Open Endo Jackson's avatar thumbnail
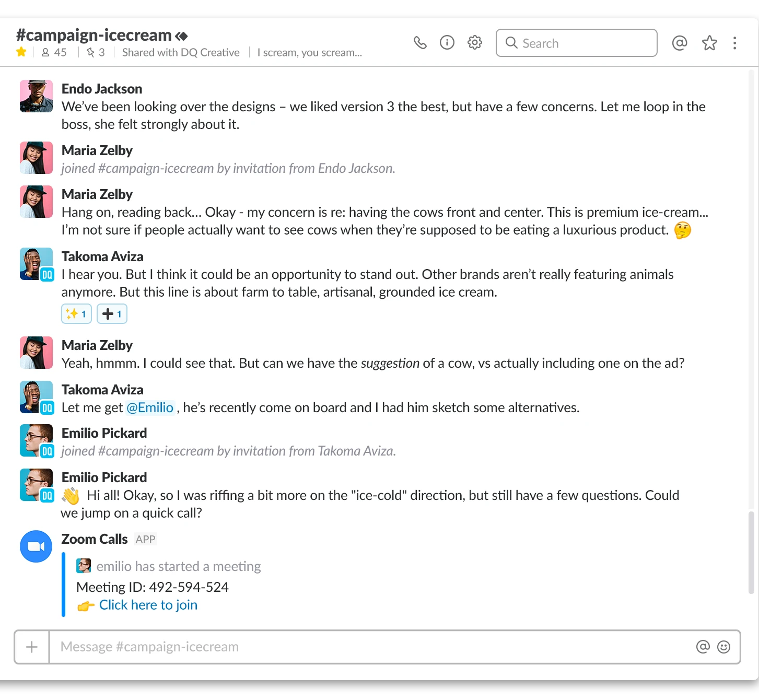This screenshot has width=759, height=700. (x=37, y=96)
